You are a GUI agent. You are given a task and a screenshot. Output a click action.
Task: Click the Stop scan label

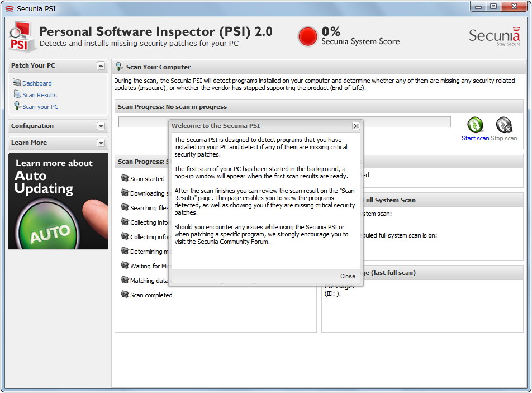pos(504,138)
